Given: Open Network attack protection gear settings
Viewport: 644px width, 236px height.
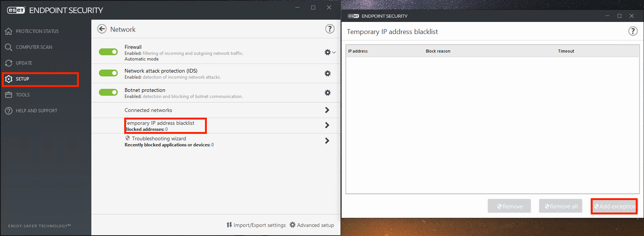Looking at the screenshot, I should pyautogui.click(x=328, y=73).
